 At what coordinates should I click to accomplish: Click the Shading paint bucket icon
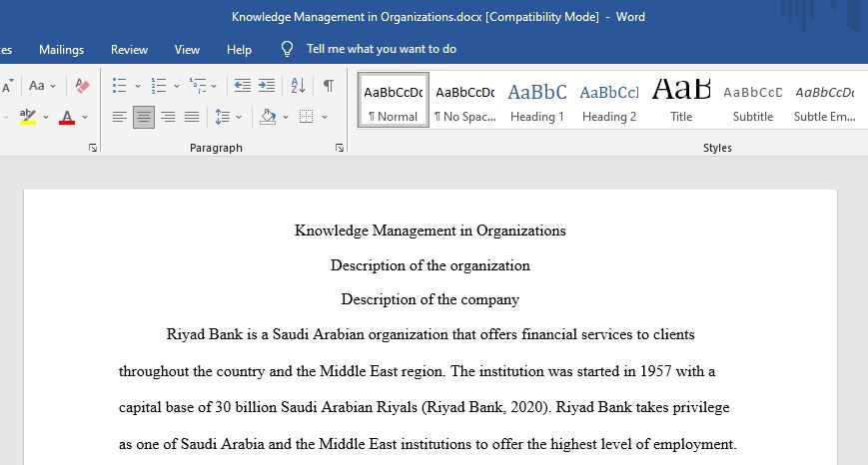(268, 117)
